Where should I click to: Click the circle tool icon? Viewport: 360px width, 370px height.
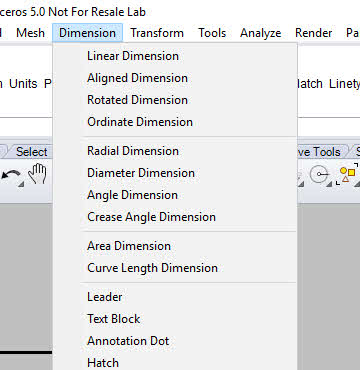(319, 175)
